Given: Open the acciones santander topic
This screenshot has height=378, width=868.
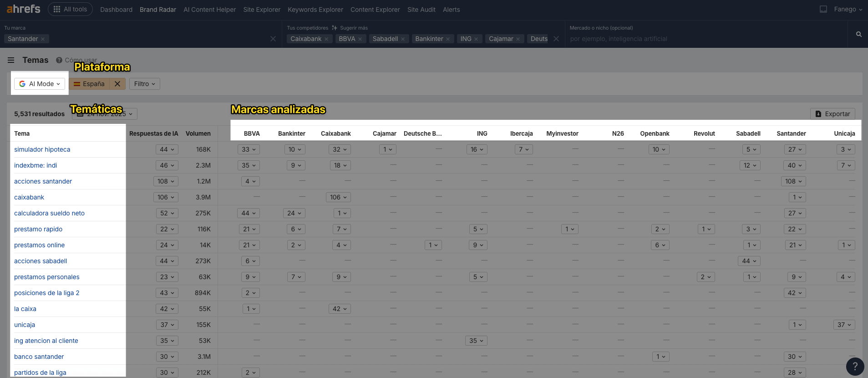Looking at the screenshot, I should (x=43, y=181).
